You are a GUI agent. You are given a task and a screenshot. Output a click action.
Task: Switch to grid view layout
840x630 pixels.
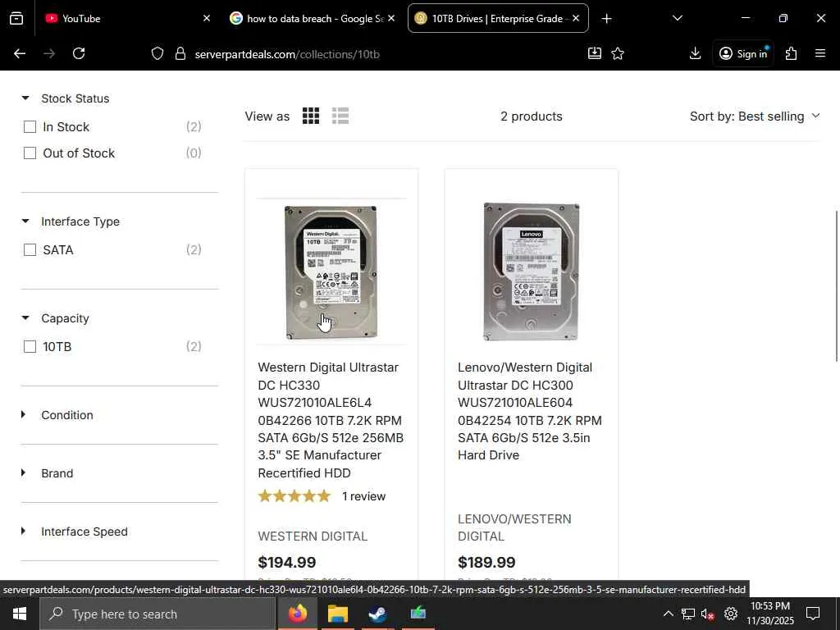pyautogui.click(x=311, y=116)
